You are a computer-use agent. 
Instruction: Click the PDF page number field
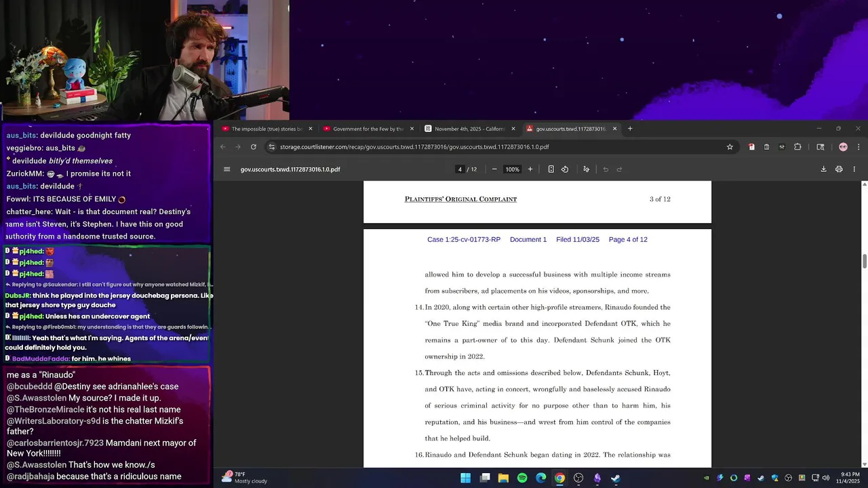pos(460,169)
